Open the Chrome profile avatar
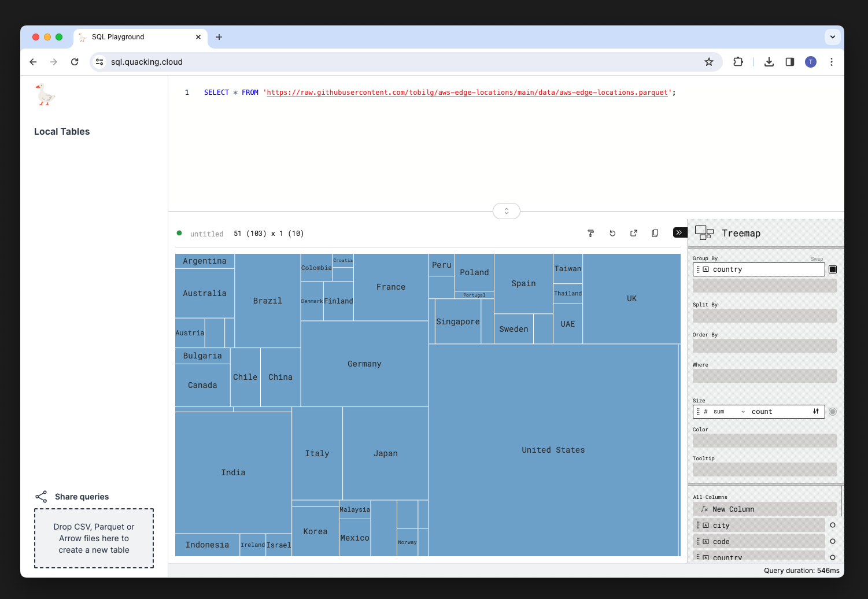 click(x=811, y=62)
